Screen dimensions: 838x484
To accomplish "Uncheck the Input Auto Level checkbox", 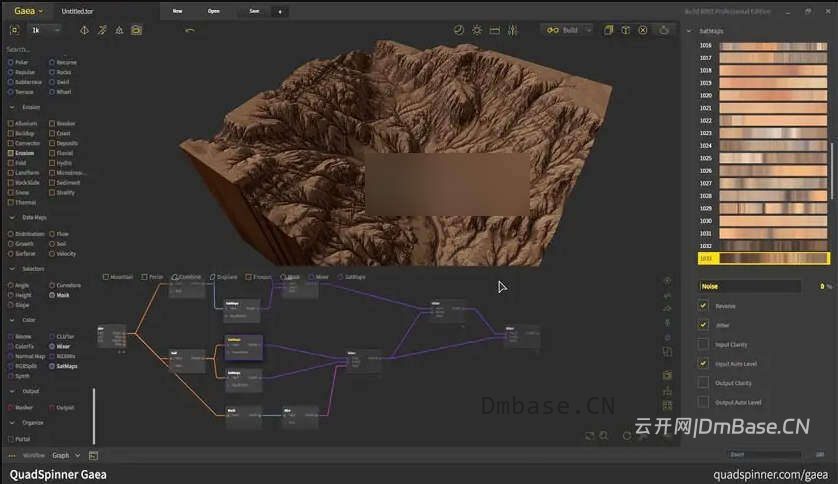I will click(703, 363).
